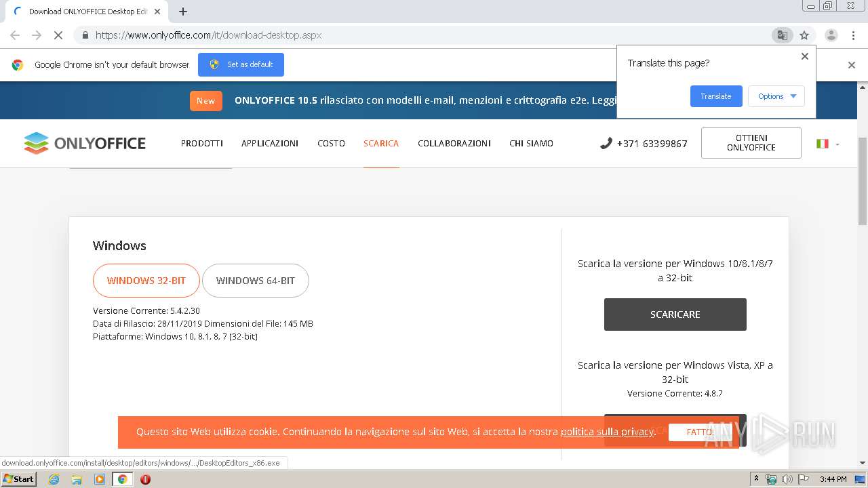Screen dimensions: 868x488
Task: Dismiss the default browser infobar
Action: (x=852, y=65)
